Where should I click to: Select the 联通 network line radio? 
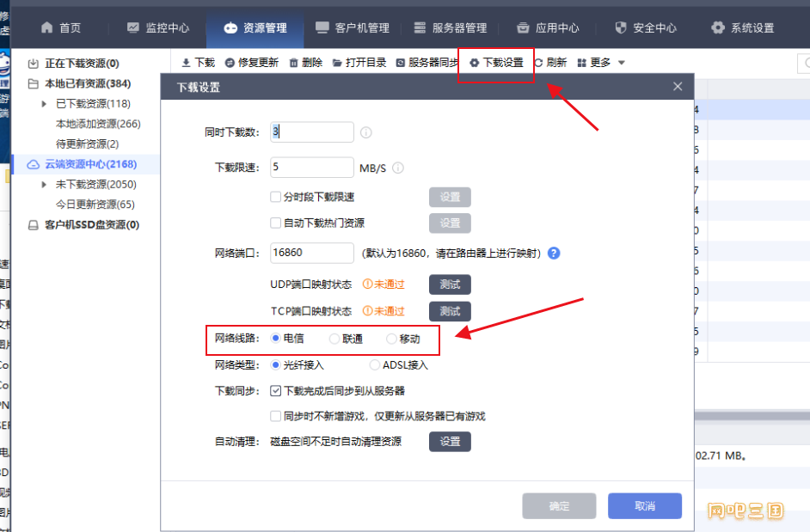click(334, 339)
